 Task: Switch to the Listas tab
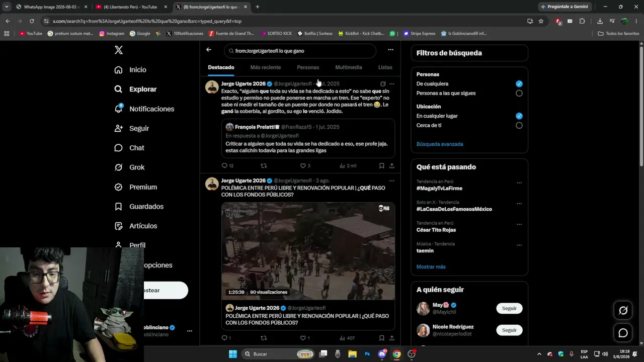click(385, 67)
